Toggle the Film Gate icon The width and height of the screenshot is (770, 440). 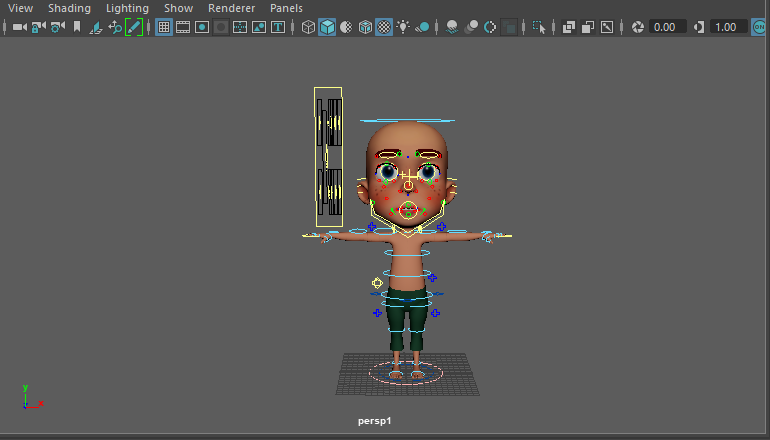(x=183, y=27)
